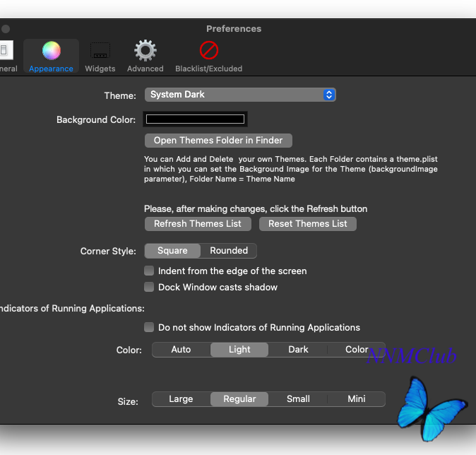This screenshot has height=455, width=476.
Task: Click Refresh Themes List button
Action: coord(198,224)
